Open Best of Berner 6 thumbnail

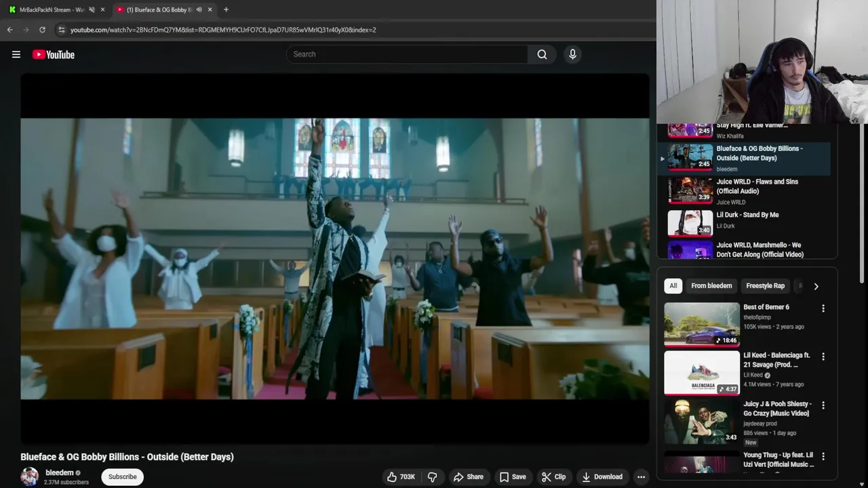point(702,324)
